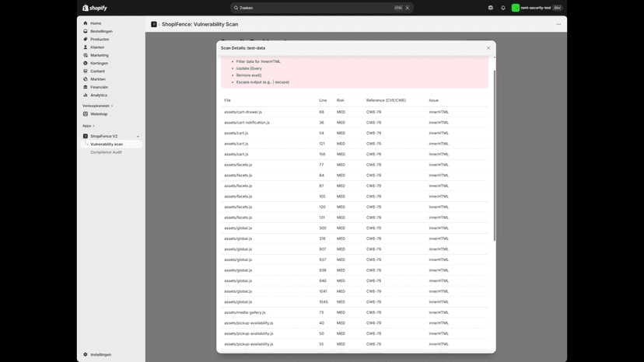This screenshot has width=644, height=362.
Task: Click the search magnifier icon
Action: pyautogui.click(x=236, y=8)
